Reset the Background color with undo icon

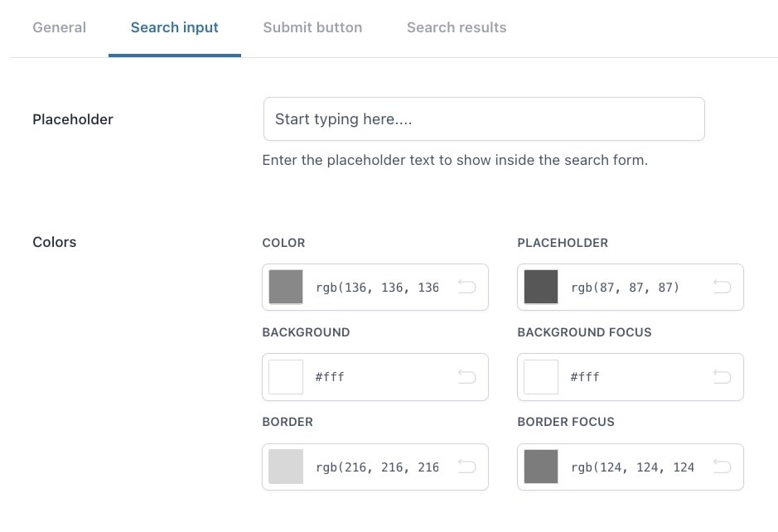click(x=467, y=377)
